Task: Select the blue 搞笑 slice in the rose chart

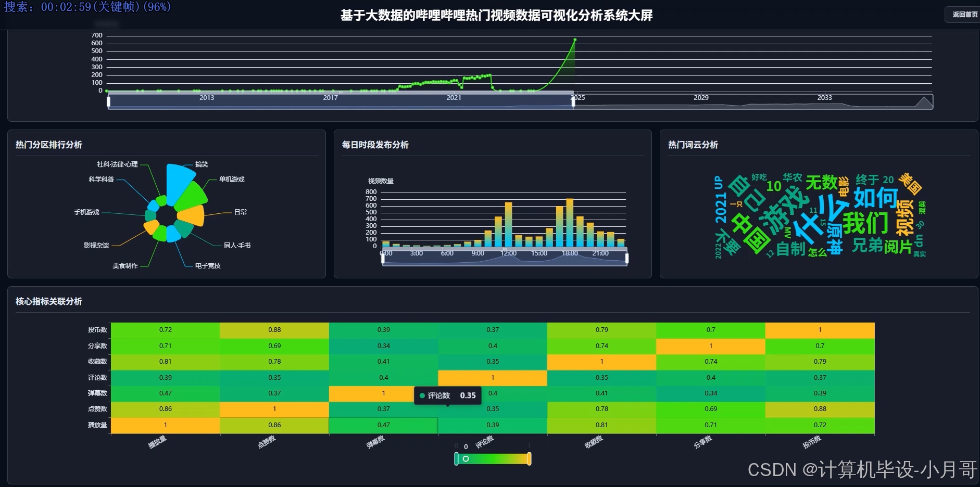Action: (179, 183)
